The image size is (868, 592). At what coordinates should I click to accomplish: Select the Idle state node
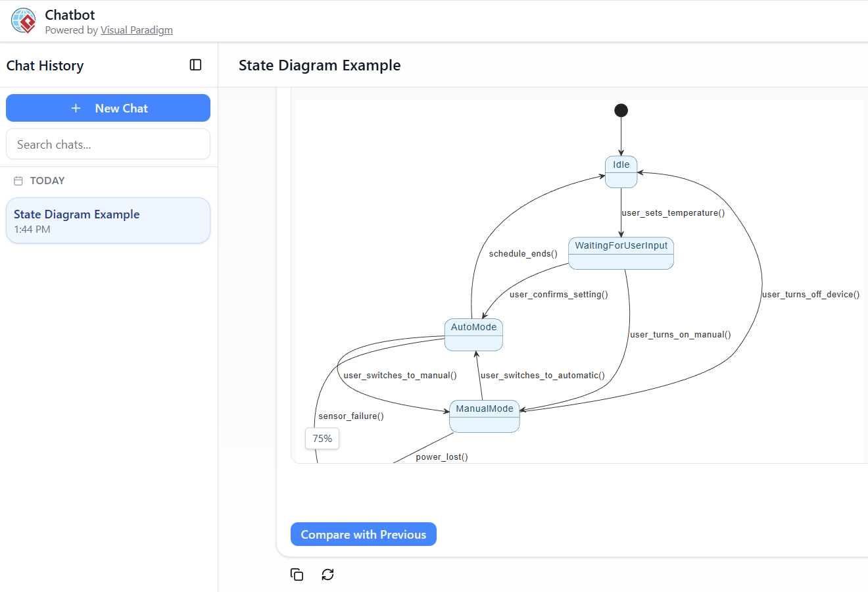pos(621,171)
